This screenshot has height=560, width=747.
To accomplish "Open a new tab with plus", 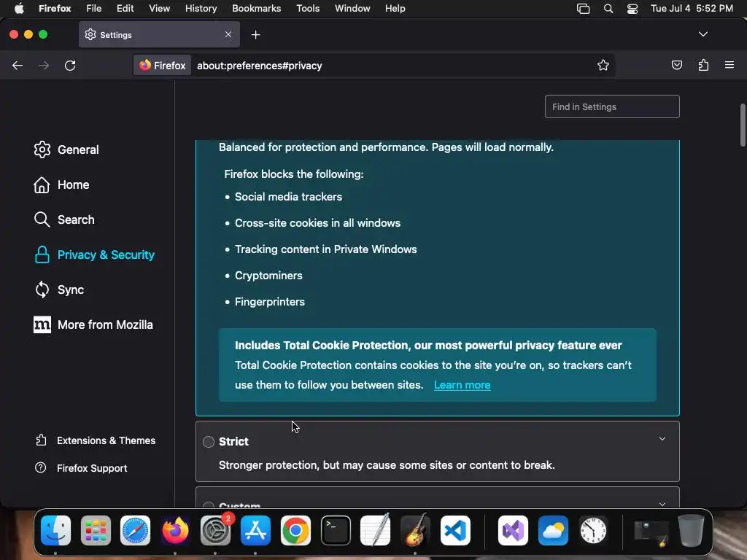I will point(256,35).
